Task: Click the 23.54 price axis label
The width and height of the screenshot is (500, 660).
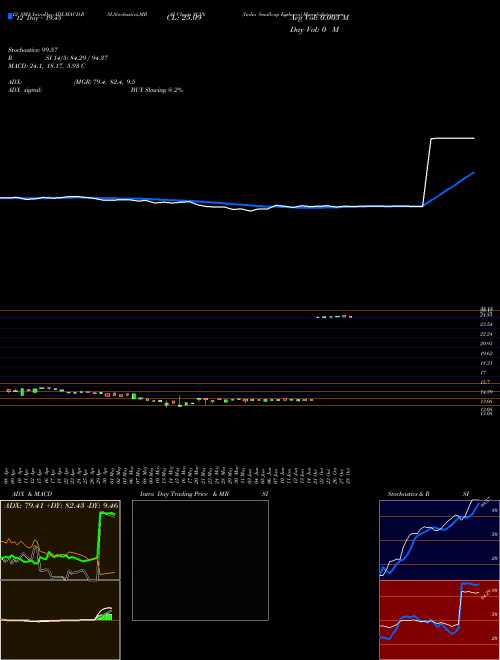Action: [x=487, y=324]
